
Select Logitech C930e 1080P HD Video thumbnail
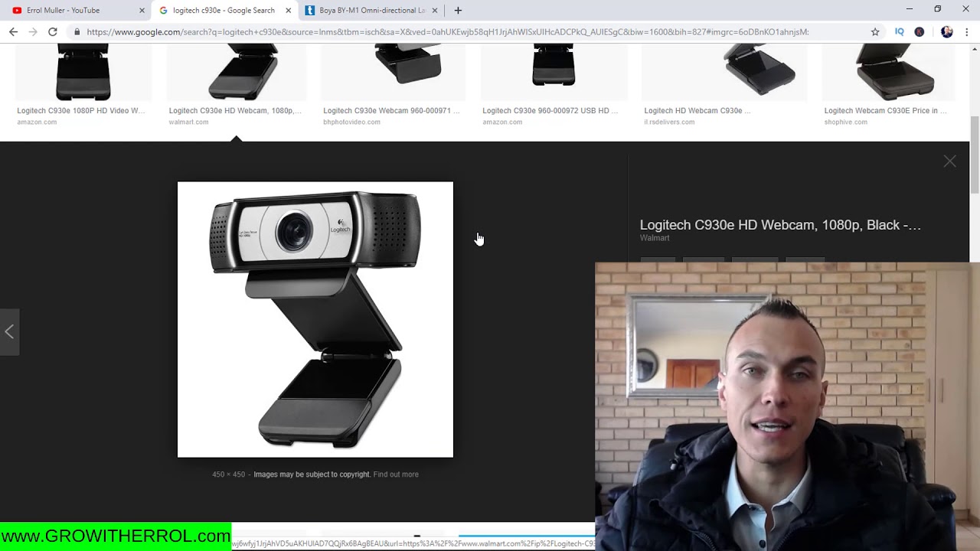pos(83,73)
